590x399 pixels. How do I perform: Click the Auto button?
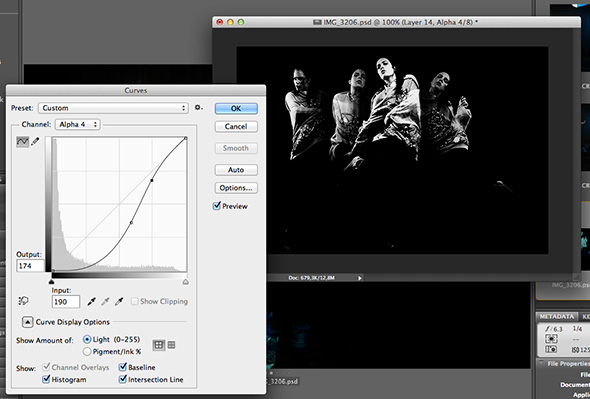click(x=236, y=170)
